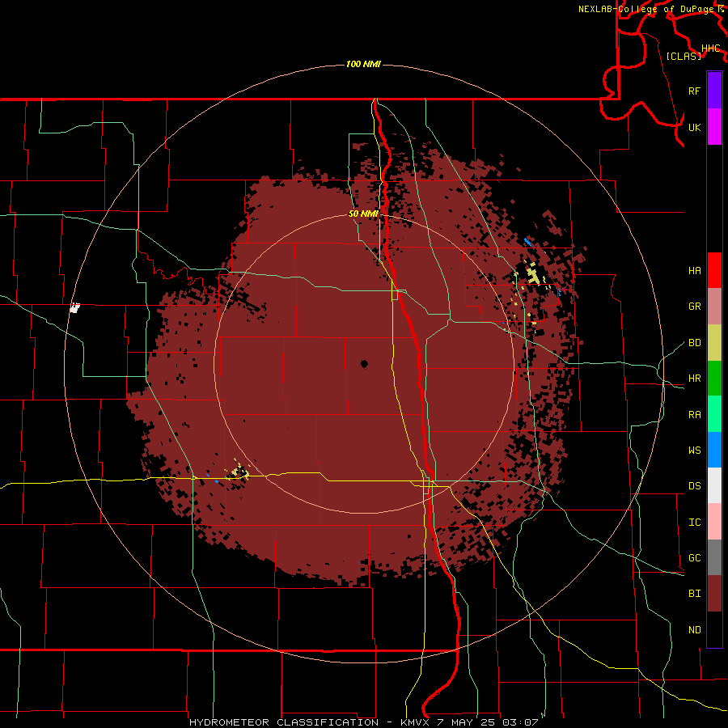Click the BD yellow legend swatch

coord(714,342)
